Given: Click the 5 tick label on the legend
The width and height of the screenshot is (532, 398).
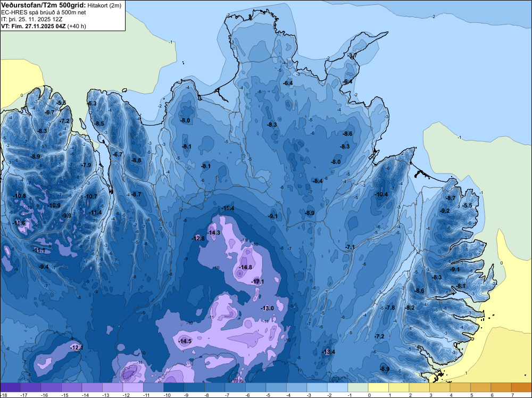Looking at the screenshot, I should pyautogui.click(x=472, y=395).
